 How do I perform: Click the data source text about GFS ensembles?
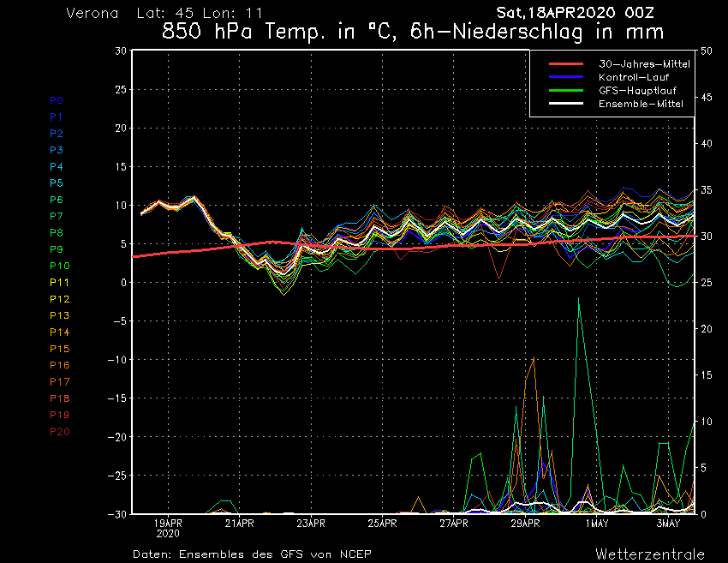click(252, 554)
